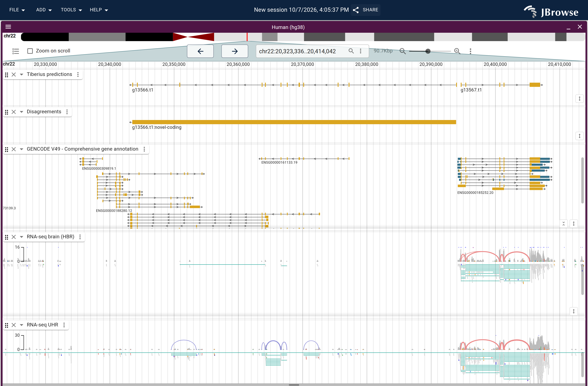
Task: Pan right with the forward arrow button
Action: 235,51
